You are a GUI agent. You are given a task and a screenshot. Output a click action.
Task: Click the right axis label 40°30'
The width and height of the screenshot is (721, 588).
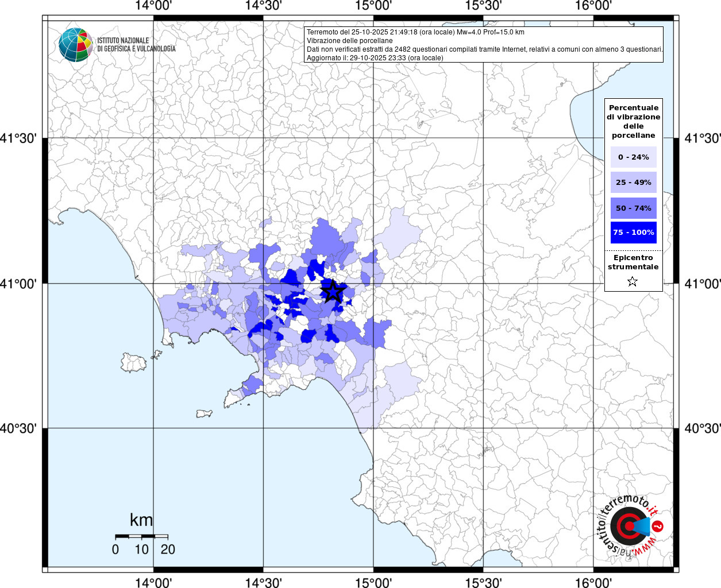coord(702,428)
